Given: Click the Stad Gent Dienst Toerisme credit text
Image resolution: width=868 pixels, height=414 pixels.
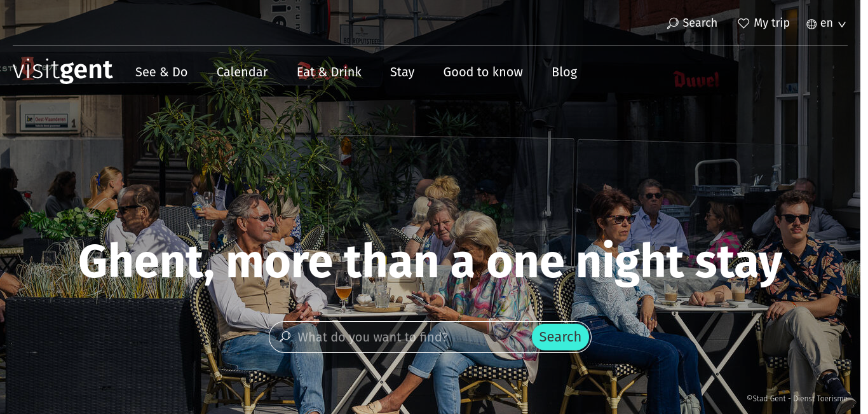Looking at the screenshot, I should click(x=797, y=399).
